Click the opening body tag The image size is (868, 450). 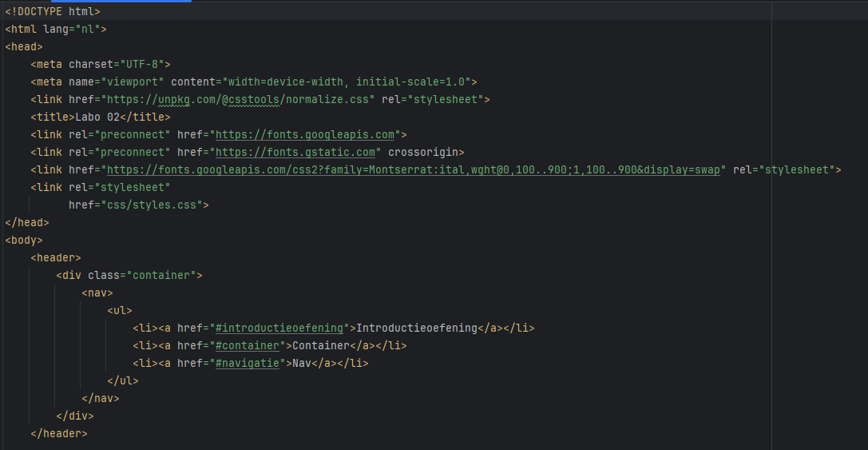24,241
